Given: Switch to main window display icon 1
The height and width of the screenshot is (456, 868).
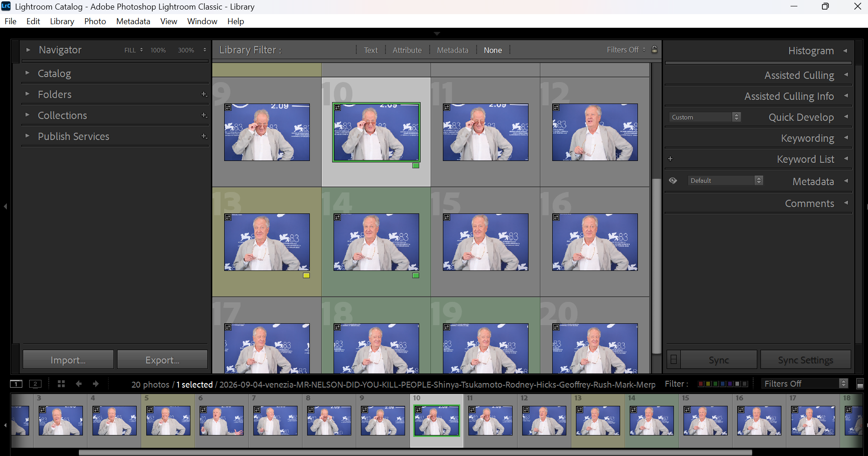Looking at the screenshot, I should pos(16,384).
